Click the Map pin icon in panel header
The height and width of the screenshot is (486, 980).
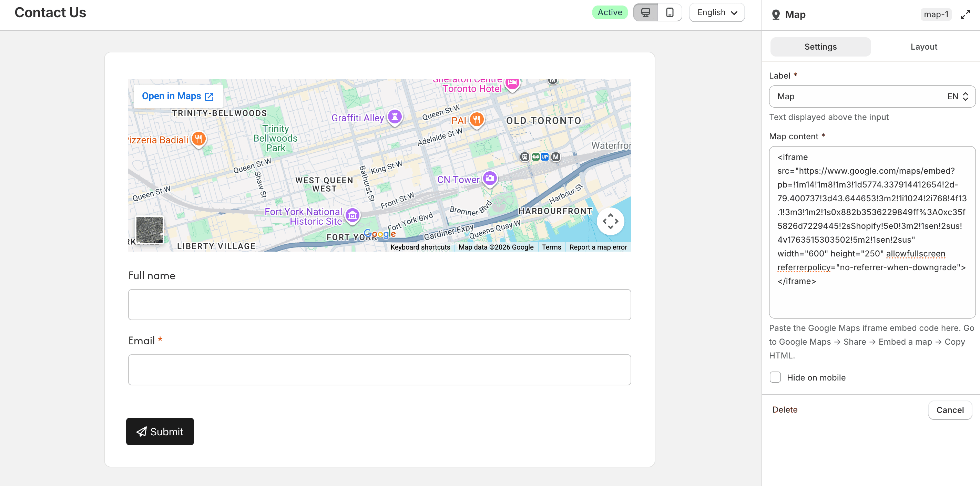[776, 14]
